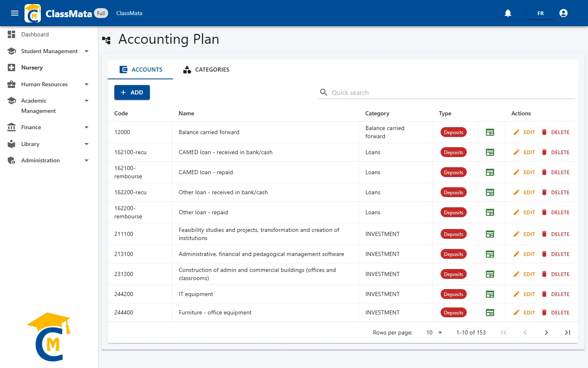Click Deposits chip on 162100-recu row

pos(453,152)
